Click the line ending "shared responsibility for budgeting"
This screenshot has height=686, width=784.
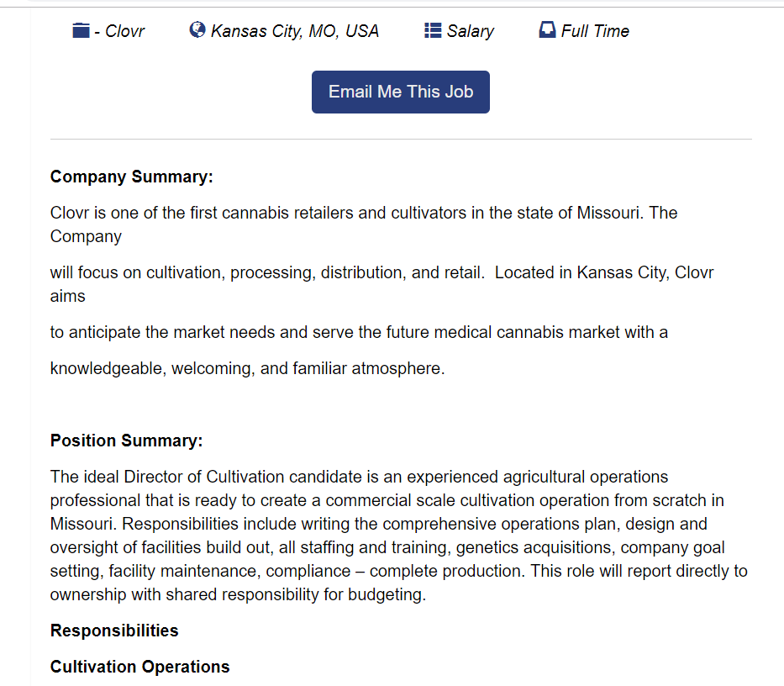tap(238, 595)
